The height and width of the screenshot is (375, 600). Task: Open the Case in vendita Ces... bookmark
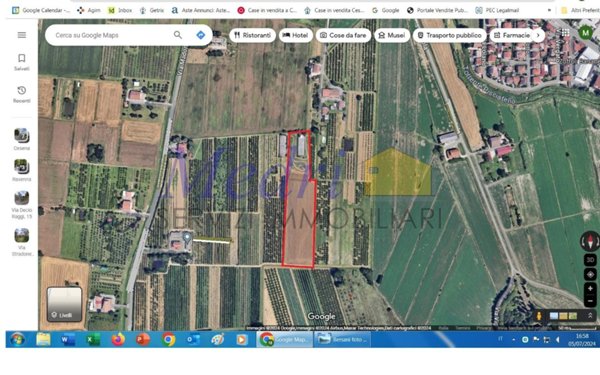[334, 10]
